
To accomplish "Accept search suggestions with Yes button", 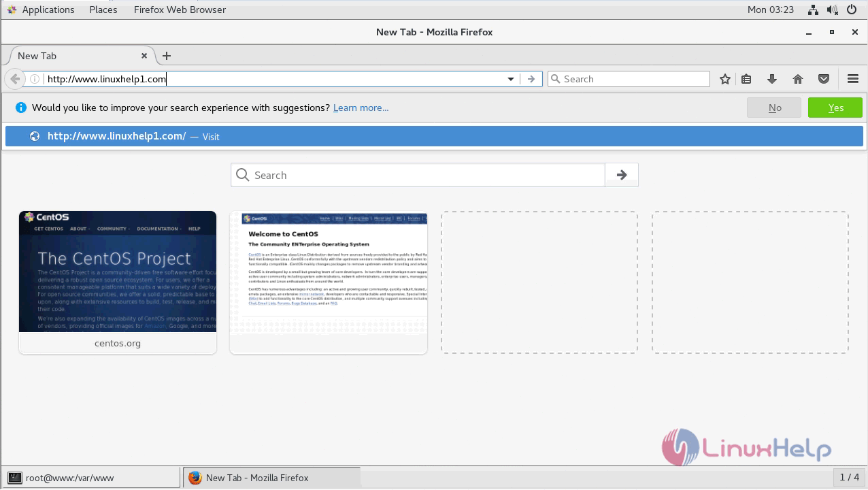I will pyautogui.click(x=835, y=108).
